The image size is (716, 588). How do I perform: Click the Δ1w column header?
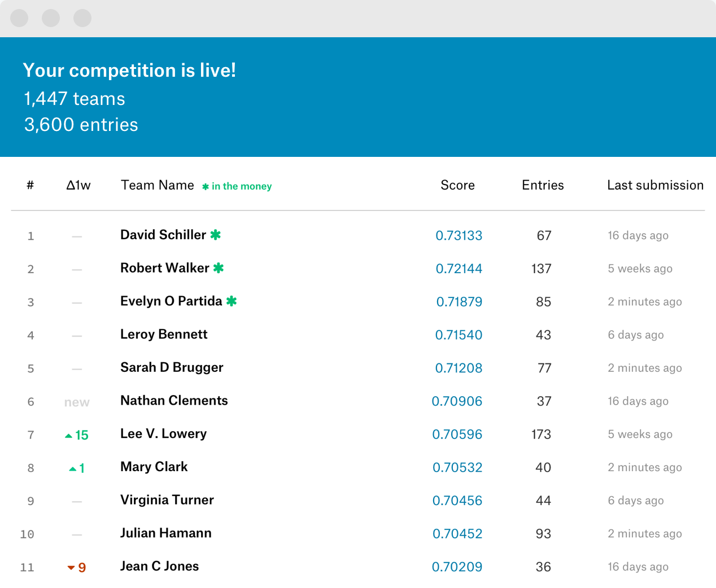78,185
